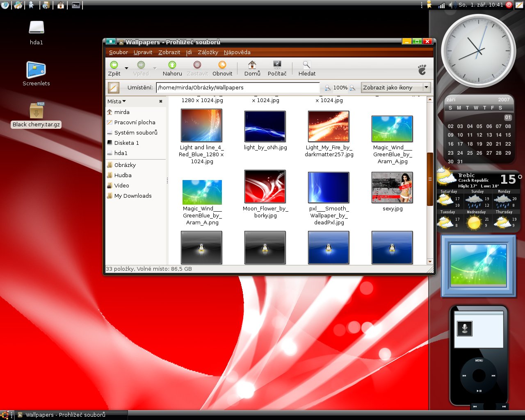Open My Downloads bookmark in sidebar
525x420 pixels.
click(x=136, y=196)
